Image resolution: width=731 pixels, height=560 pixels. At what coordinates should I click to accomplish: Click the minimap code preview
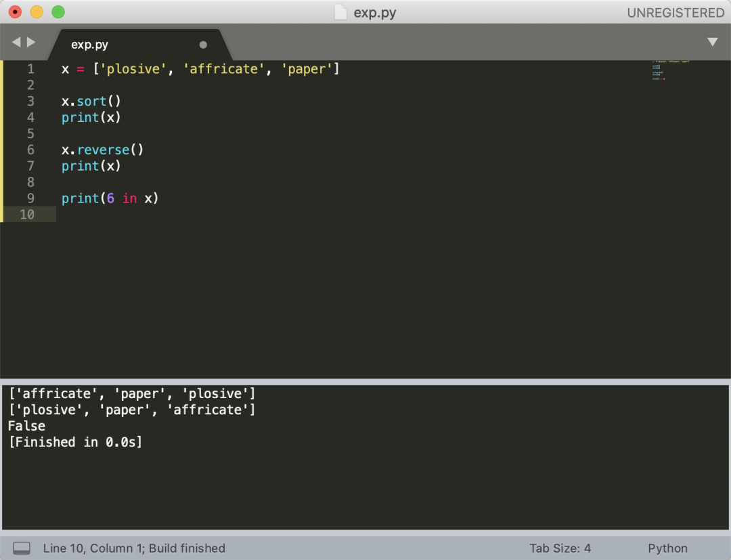[x=670, y=70]
